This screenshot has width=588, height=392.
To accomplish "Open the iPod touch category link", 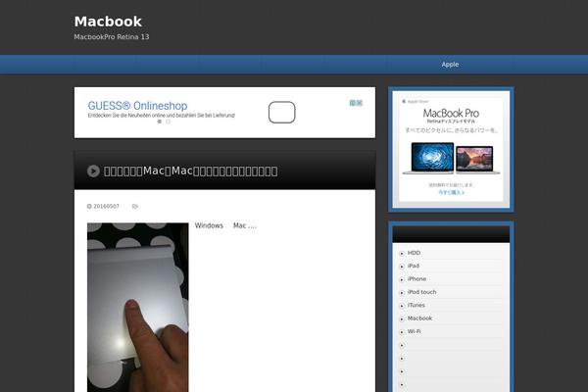I will pos(421,292).
